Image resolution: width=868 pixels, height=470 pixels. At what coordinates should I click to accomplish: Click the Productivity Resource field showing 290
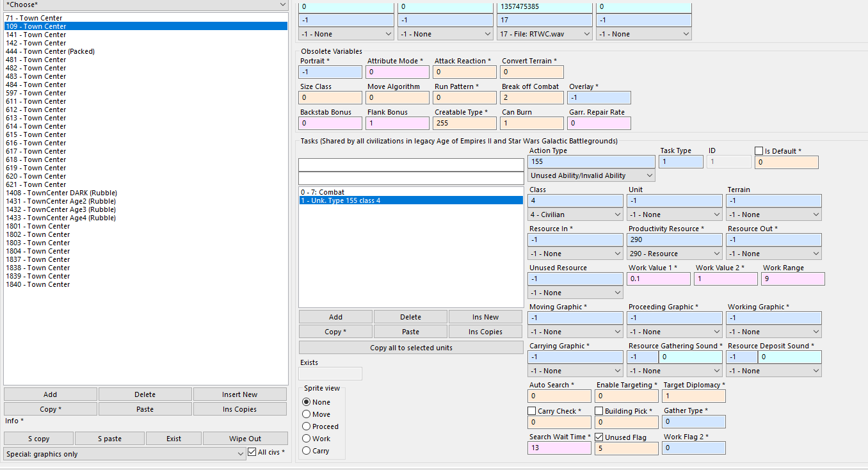[675, 239]
